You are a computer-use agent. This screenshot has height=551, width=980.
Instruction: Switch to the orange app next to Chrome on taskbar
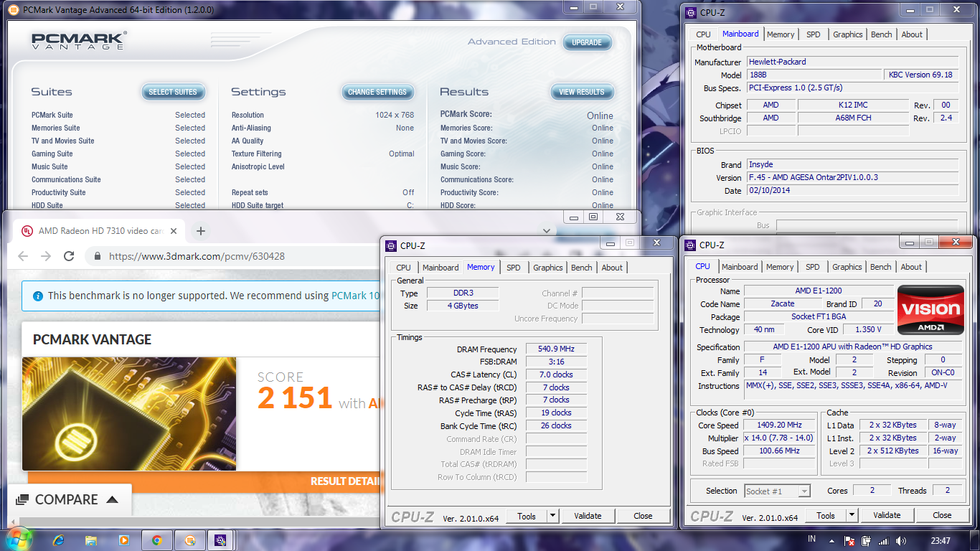[189, 540]
